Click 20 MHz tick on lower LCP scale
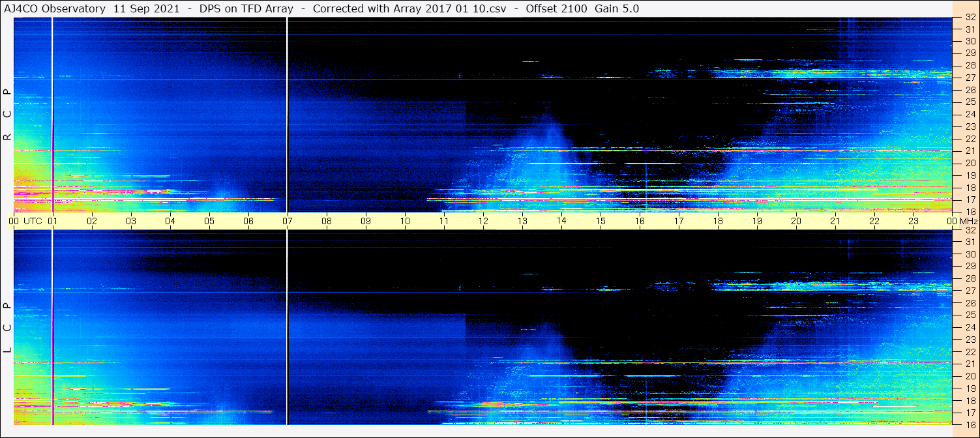The height and width of the screenshot is (438, 980). pos(970,376)
